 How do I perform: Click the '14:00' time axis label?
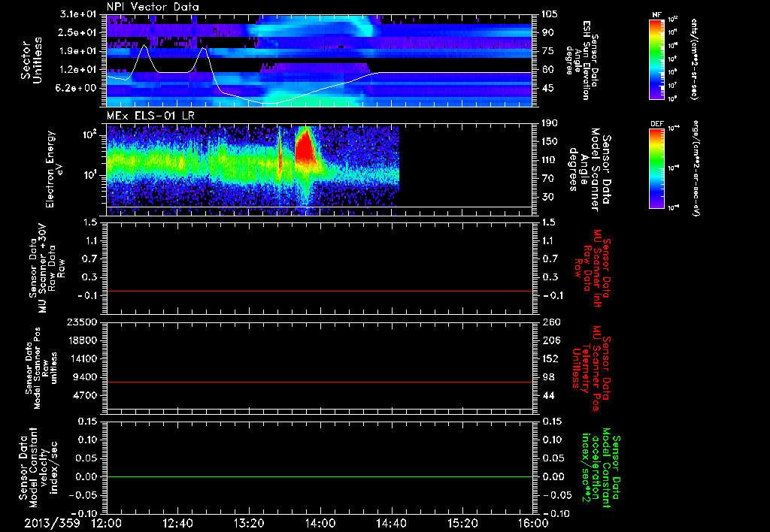coord(320,523)
